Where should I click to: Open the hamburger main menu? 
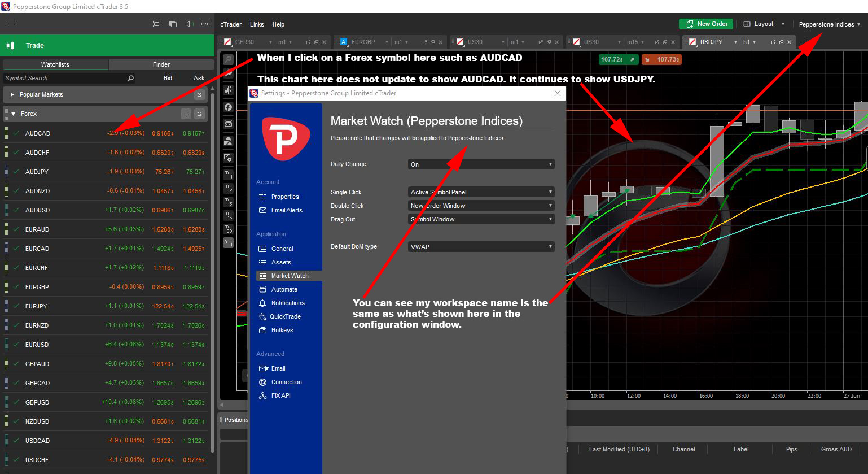(x=10, y=24)
